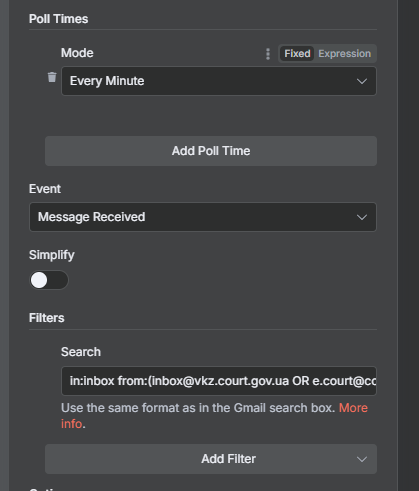Click the Add Poll Time button
419x491 pixels.
click(211, 151)
